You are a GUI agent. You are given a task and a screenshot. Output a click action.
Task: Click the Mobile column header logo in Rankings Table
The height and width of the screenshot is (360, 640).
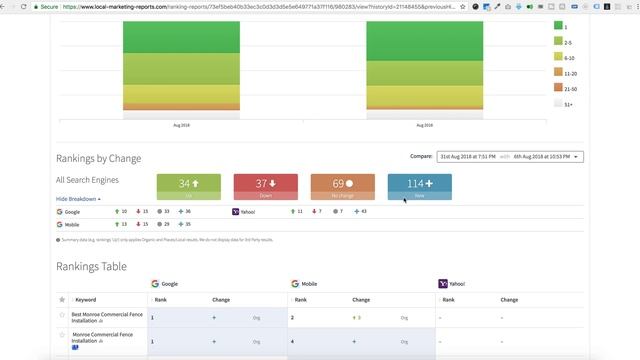click(x=295, y=284)
